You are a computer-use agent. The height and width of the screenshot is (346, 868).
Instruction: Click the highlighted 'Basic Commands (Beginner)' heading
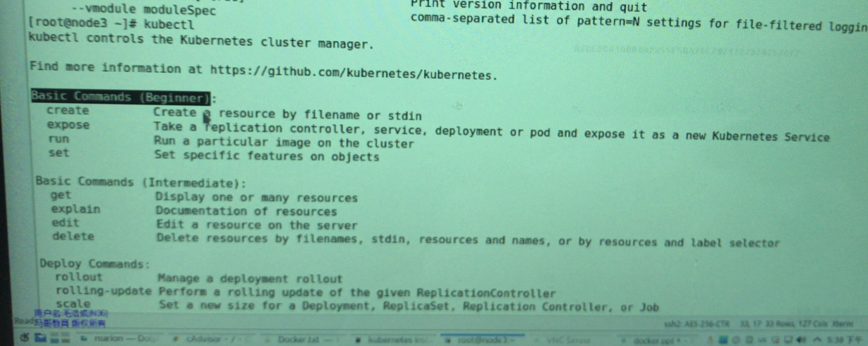coord(121,98)
